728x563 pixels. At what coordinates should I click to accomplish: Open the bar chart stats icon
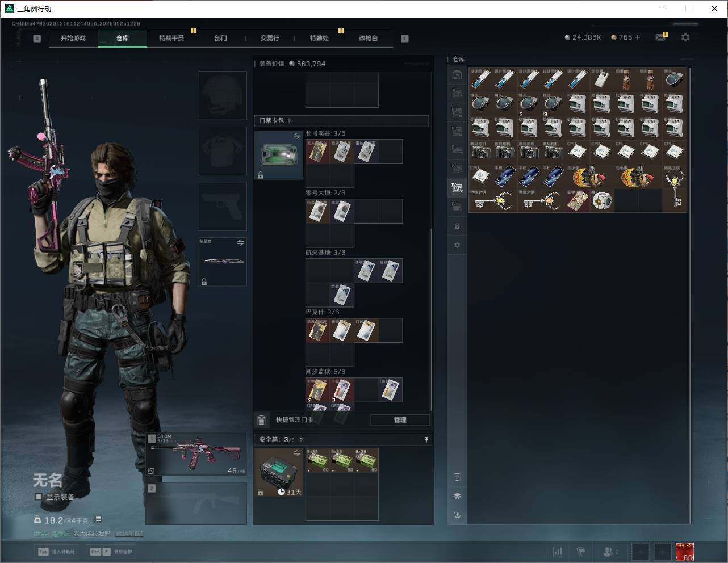558,552
